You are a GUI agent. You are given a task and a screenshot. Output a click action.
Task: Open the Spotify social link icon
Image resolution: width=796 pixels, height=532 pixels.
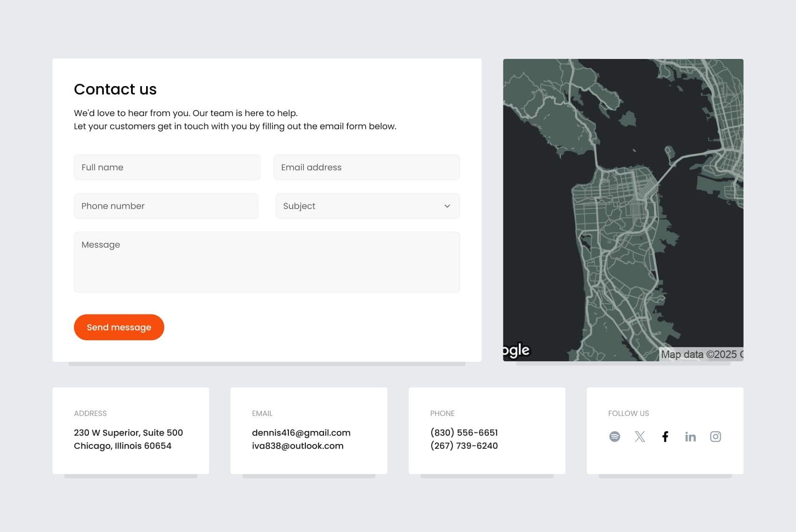[614, 437]
